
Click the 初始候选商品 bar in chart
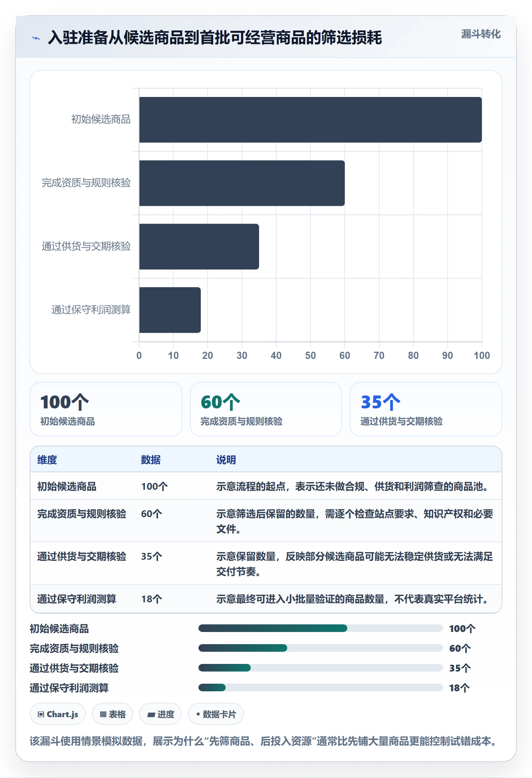[310, 120]
